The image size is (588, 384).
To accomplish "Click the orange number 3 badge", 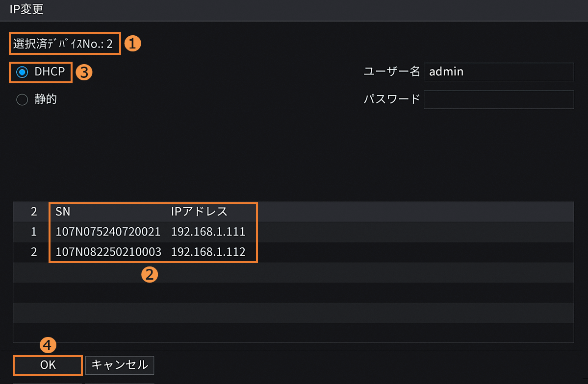I will click(84, 72).
